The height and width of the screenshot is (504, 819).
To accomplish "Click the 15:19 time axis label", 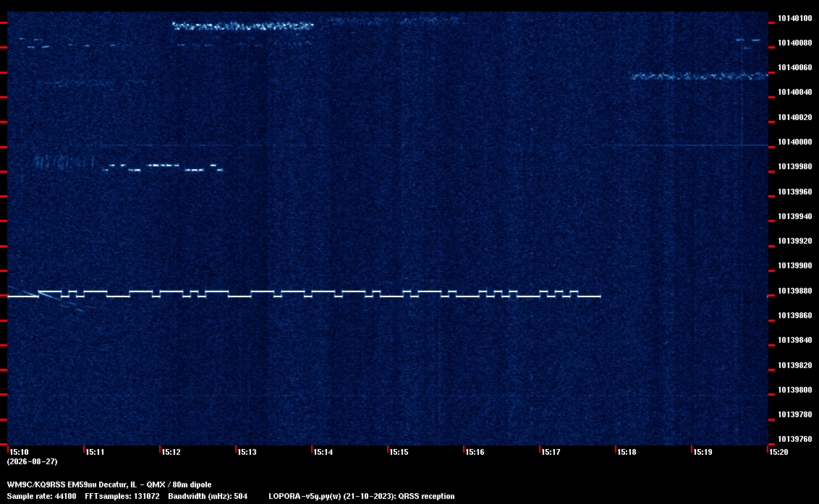I will tap(703, 452).
